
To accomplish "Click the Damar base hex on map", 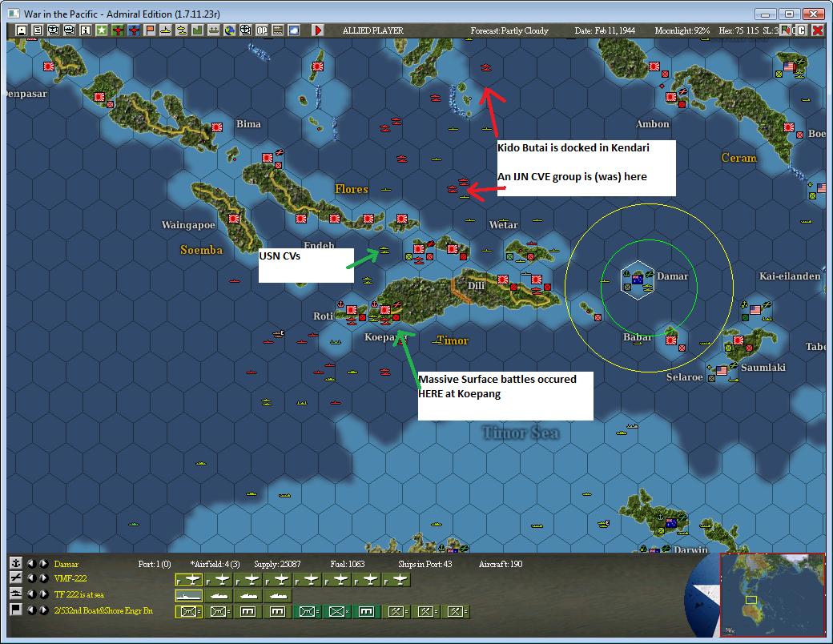I will click(638, 280).
